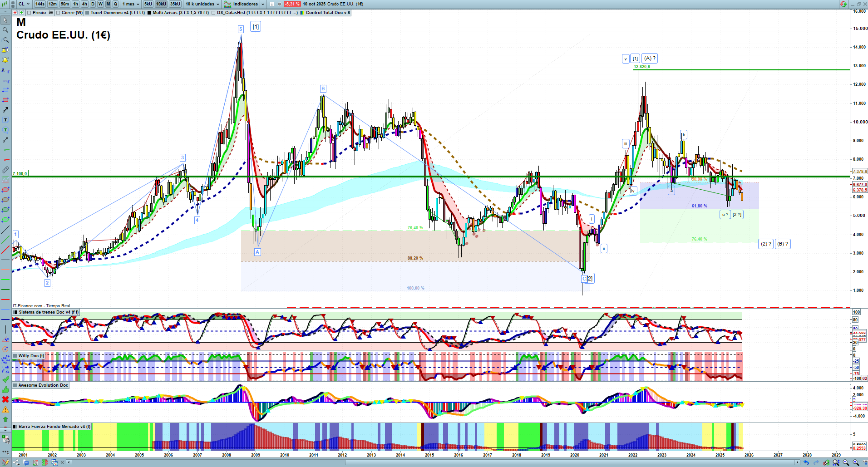Select the pointer cursor tool
The width and height of the screenshot is (868, 467).
tap(5, 20)
